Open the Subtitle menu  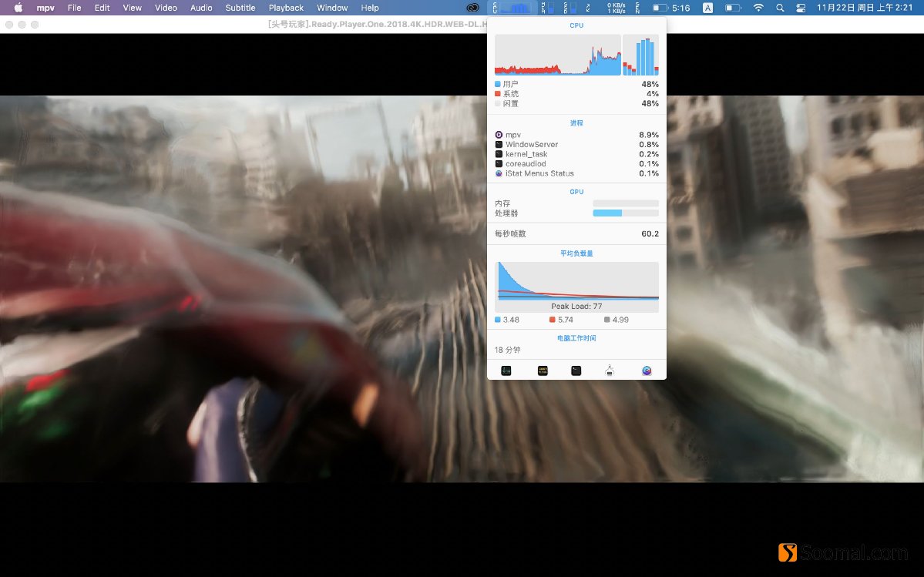pos(240,8)
